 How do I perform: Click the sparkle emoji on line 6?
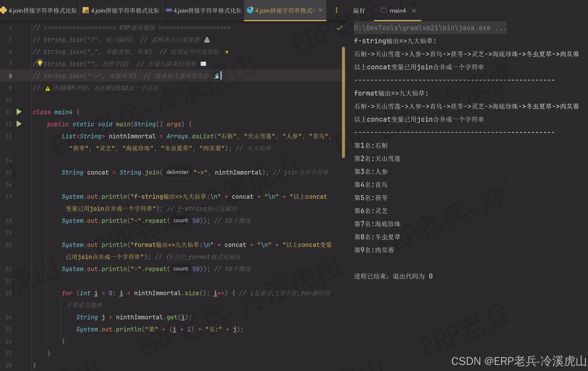coord(226,52)
